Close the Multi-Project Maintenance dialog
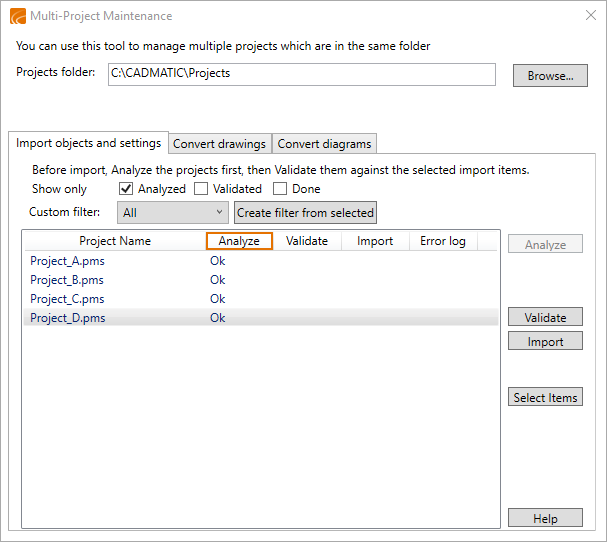The image size is (607, 542). [x=590, y=16]
